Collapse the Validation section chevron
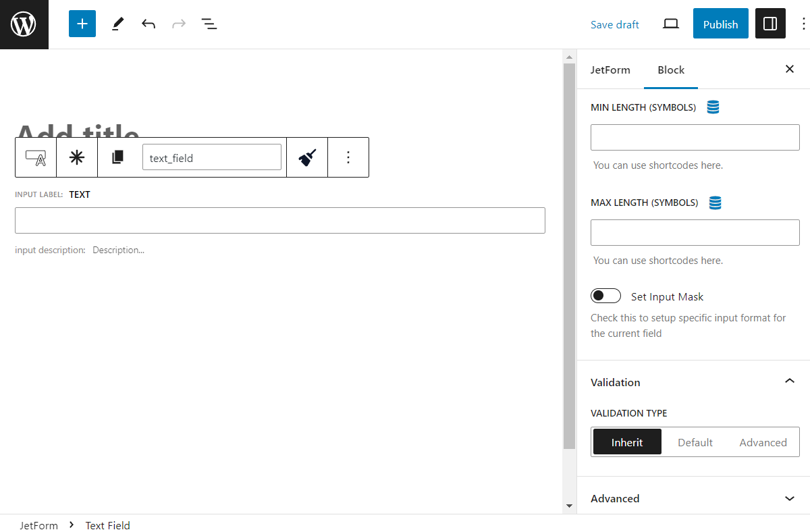 click(789, 381)
